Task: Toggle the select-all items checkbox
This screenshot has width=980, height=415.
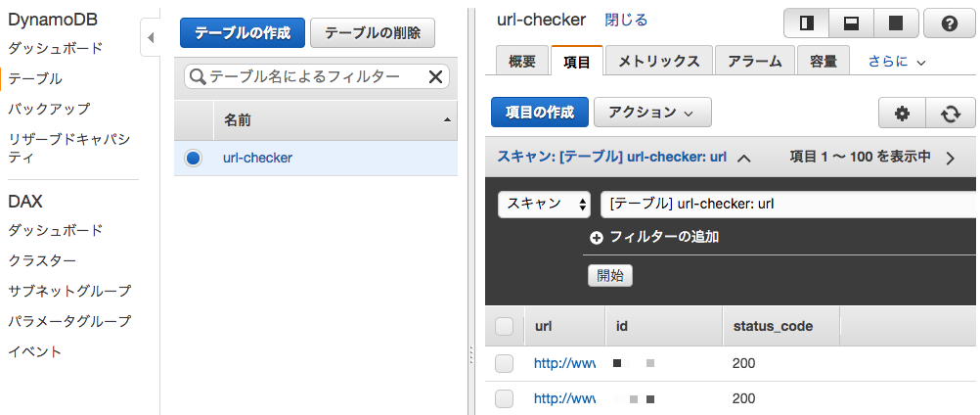Action: coord(504,326)
